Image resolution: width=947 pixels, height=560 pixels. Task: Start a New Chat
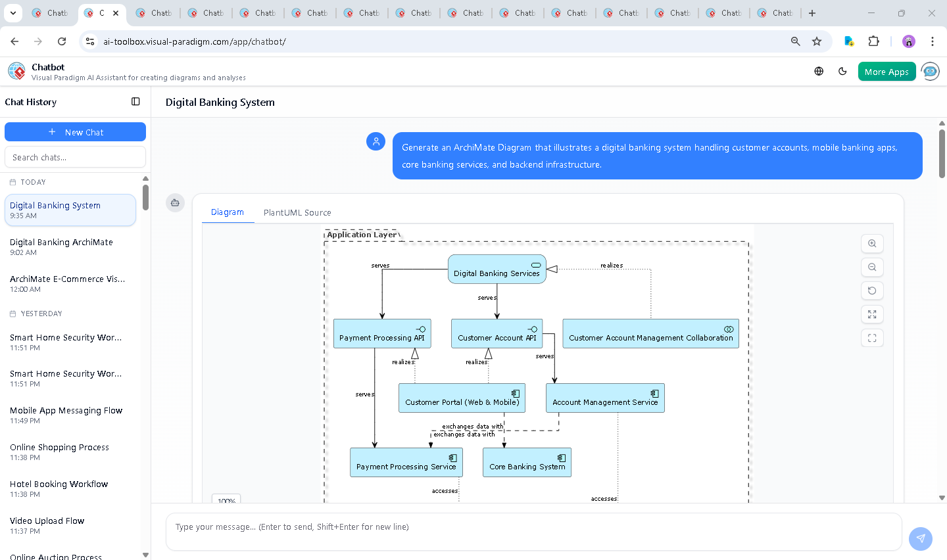click(x=75, y=131)
